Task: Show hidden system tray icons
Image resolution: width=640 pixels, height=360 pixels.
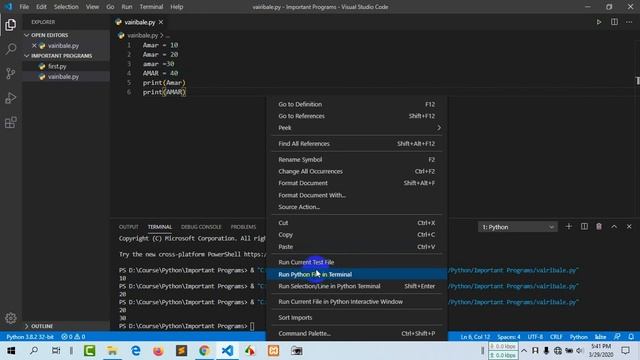Action: tap(524, 351)
